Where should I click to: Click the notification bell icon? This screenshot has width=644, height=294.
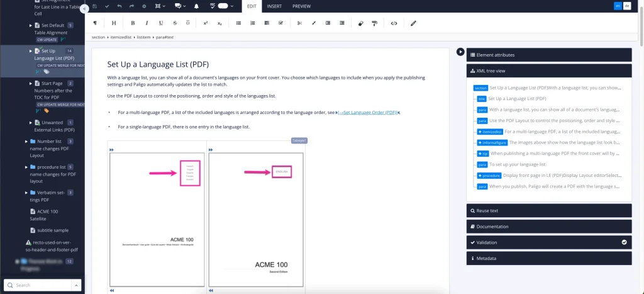coord(196,6)
